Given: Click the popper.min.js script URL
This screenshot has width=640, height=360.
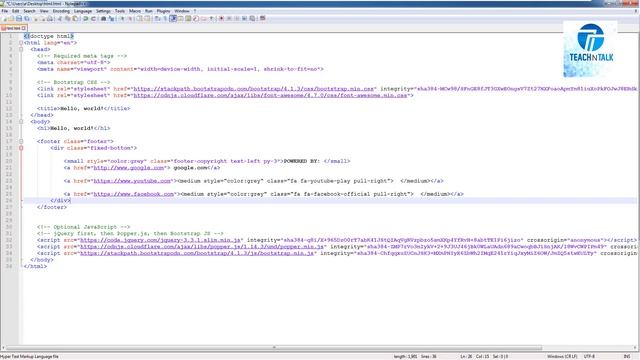Looking at the screenshot, I should coord(202,247).
